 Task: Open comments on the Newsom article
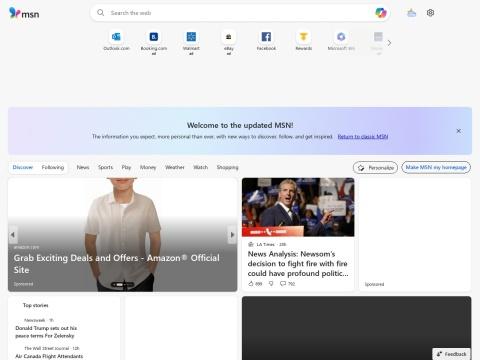(x=287, y=284)
